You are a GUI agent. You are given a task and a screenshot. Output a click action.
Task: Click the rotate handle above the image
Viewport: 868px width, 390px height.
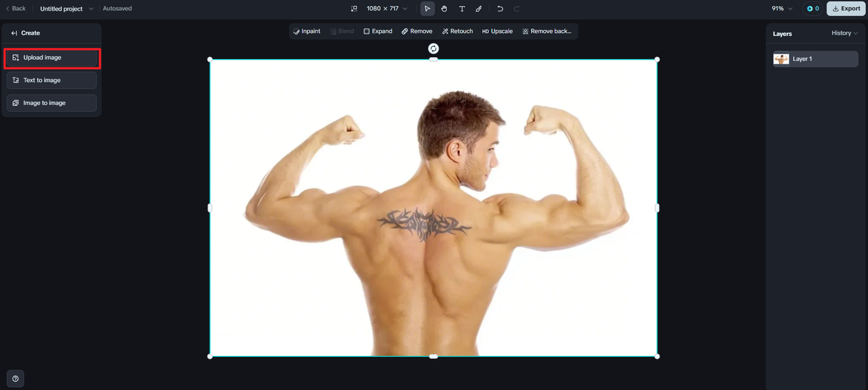pos(433,48)
